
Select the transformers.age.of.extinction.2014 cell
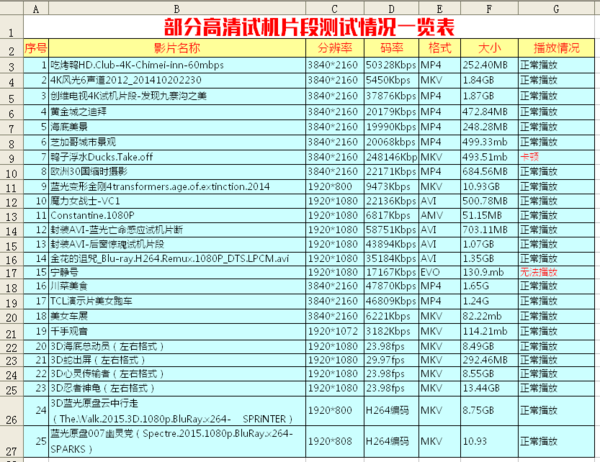click(x=177, y=187)
